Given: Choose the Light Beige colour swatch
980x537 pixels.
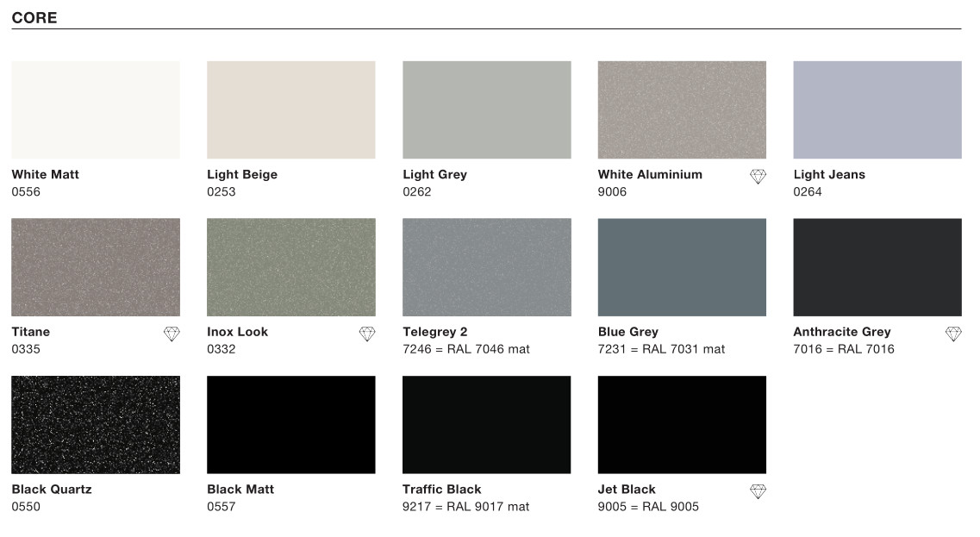Looking at the screenshot, I should point(291,110).
